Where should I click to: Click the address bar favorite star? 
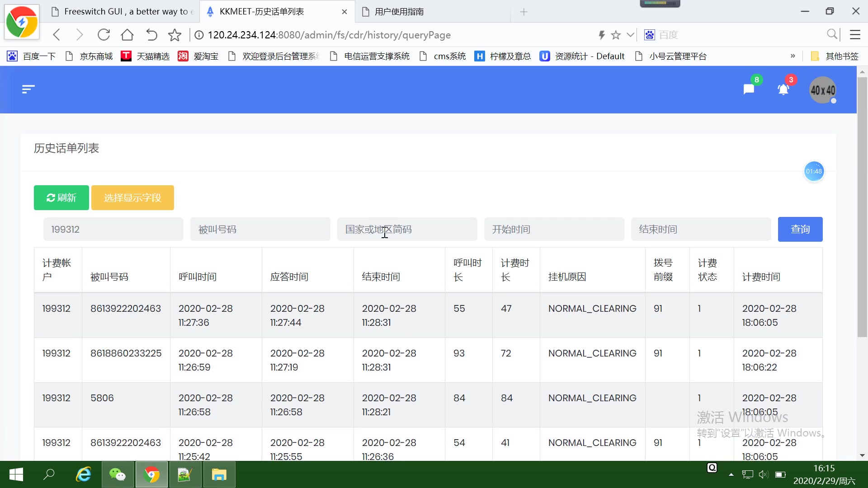tap(616, 35)
